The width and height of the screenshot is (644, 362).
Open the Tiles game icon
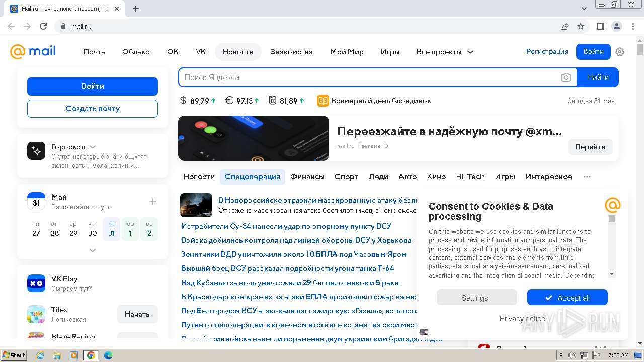[36, 314]
